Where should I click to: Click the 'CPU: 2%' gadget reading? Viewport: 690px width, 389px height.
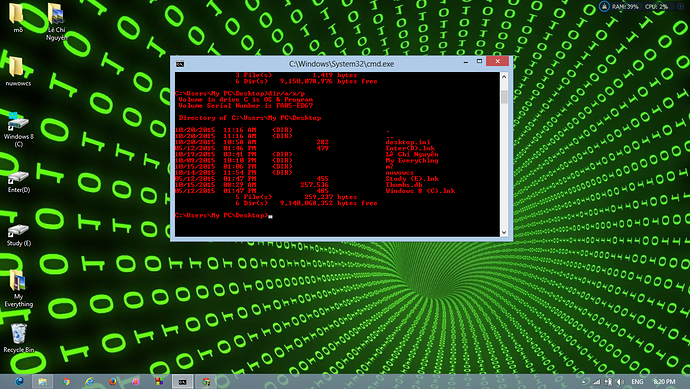point(657,7)
